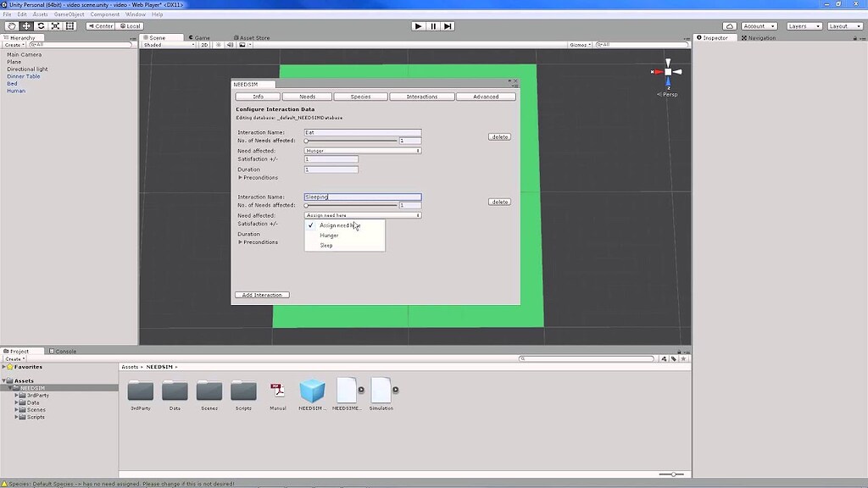Select the Move tool
868x488 pixels.
25,25
